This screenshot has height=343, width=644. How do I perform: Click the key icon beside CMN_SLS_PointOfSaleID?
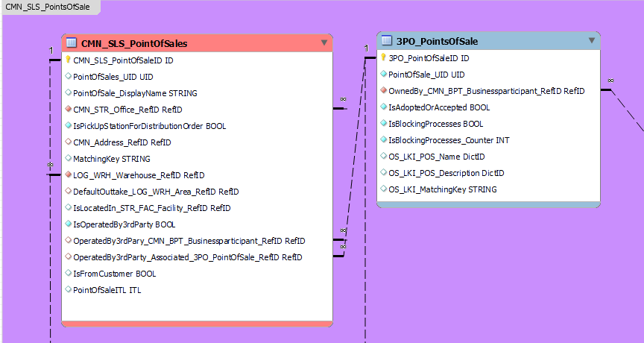click(x=68, y=60)
